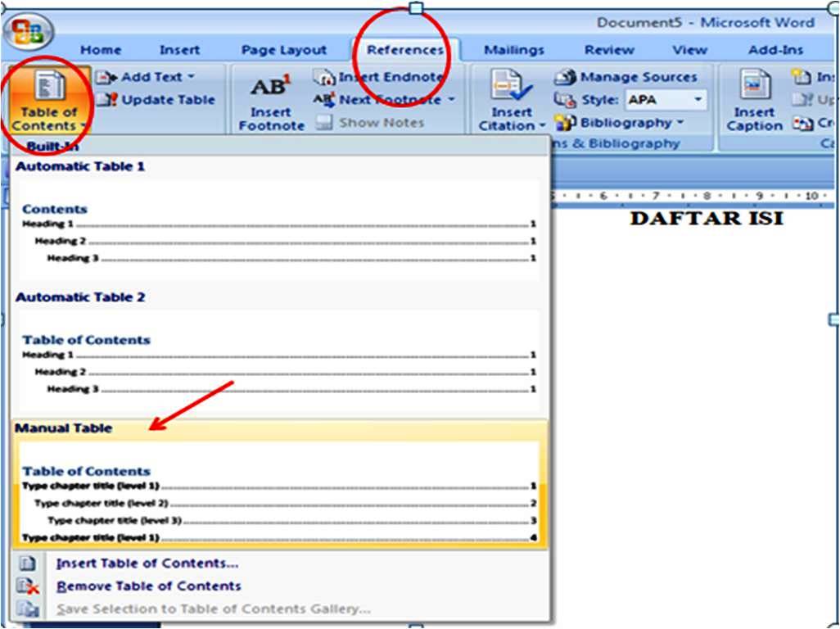Open the Page Layout tab
The width and height of the screenshot is (840, 629).
click(x=283, y=50)
